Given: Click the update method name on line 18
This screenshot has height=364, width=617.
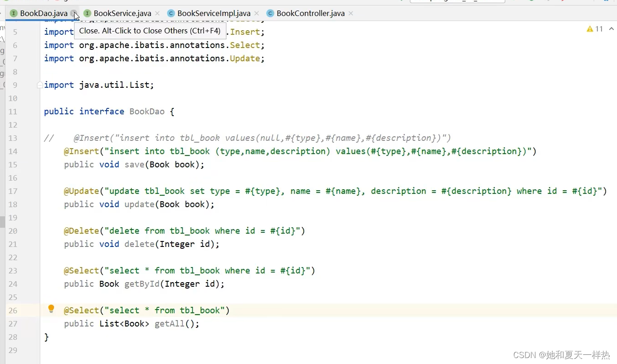Looking at the screenshot, I should [139, 204].
